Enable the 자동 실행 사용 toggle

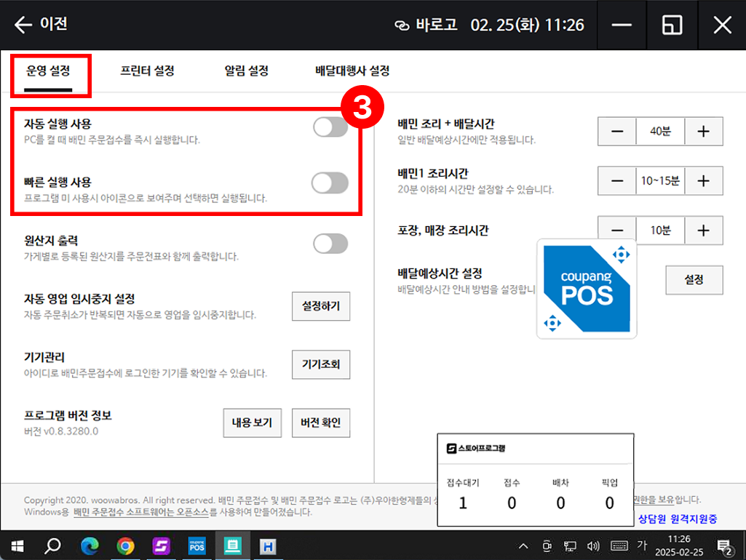pyautogui.click(x=330, y=128)
